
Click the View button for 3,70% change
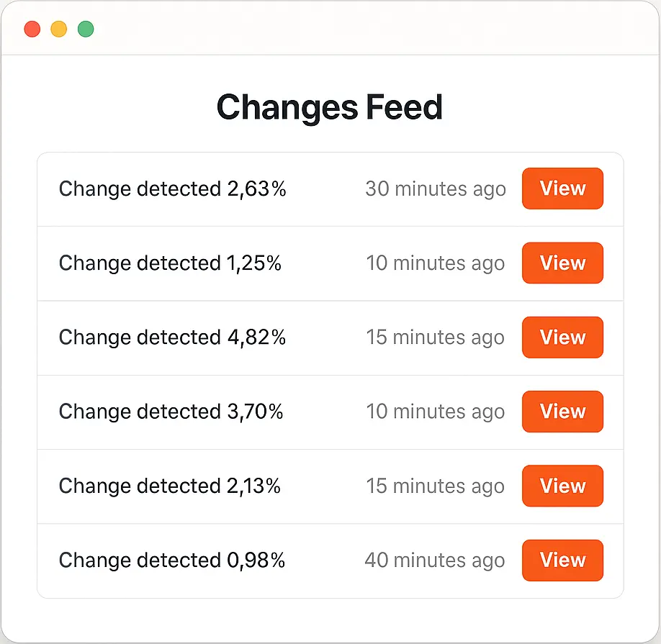562,412
